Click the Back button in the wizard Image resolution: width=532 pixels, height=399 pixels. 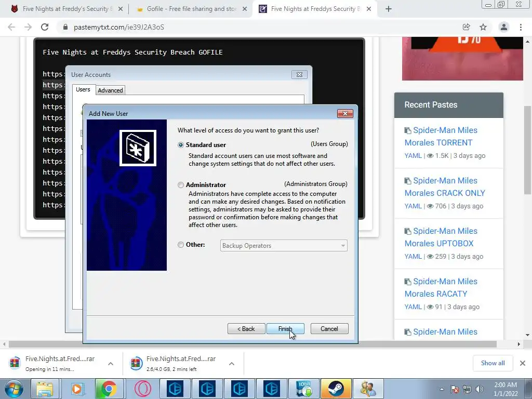[x=246, y=329]
